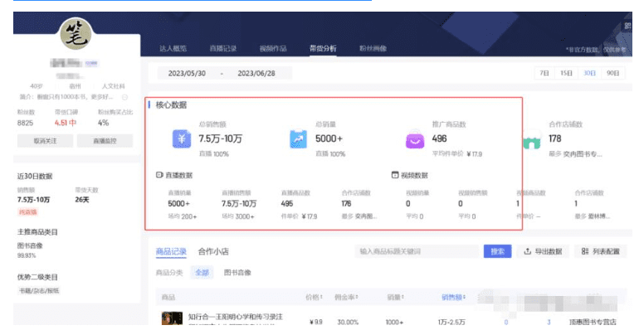Screen dimensions: 644x335
Task: Select the 7日 time range option
Action: click(544, 73)
